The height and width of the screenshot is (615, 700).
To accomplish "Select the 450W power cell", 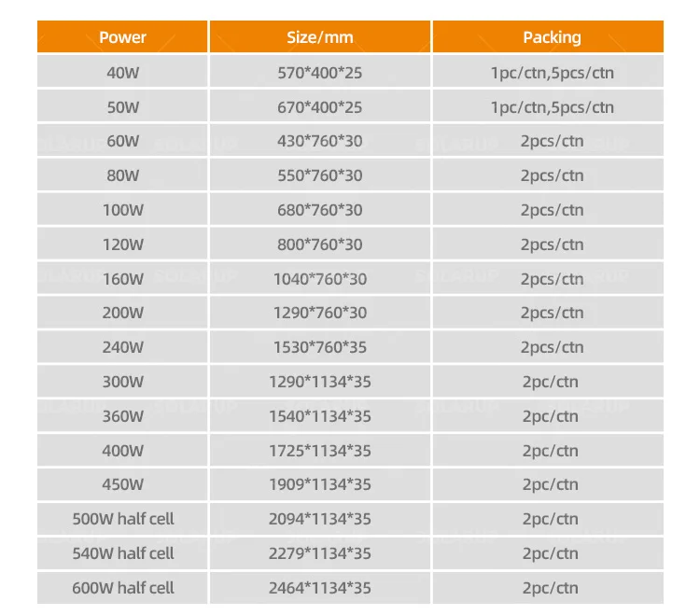I will click(x=122, y=484).
